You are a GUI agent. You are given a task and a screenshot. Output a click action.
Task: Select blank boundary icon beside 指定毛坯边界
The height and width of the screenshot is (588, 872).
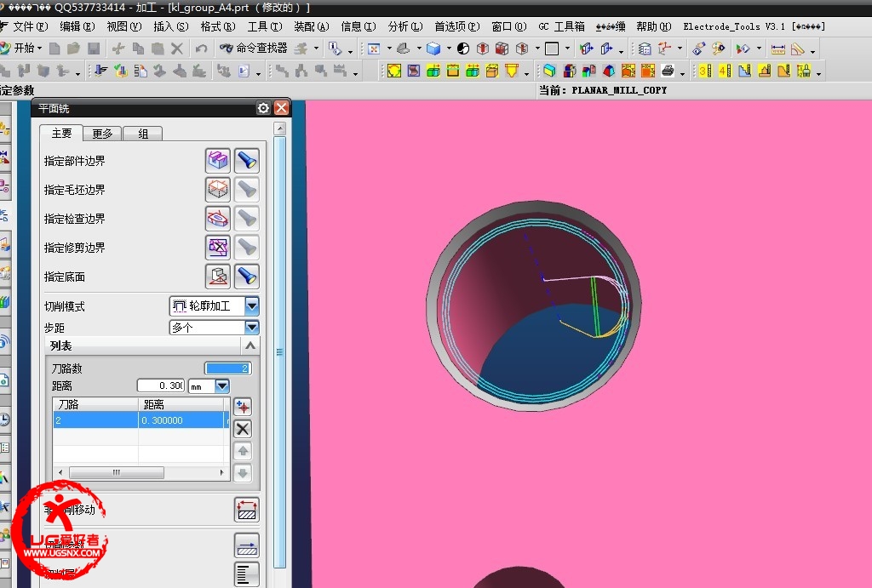point(218,190)
